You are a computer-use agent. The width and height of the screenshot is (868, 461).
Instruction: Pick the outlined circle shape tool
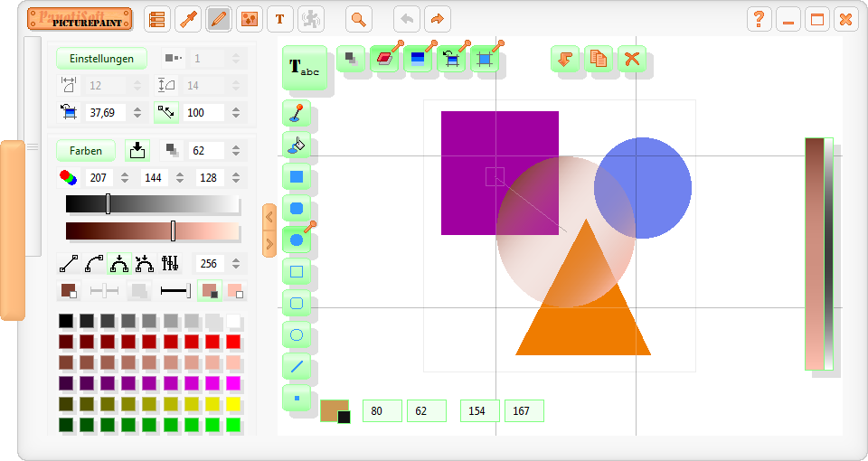point(297,334)
